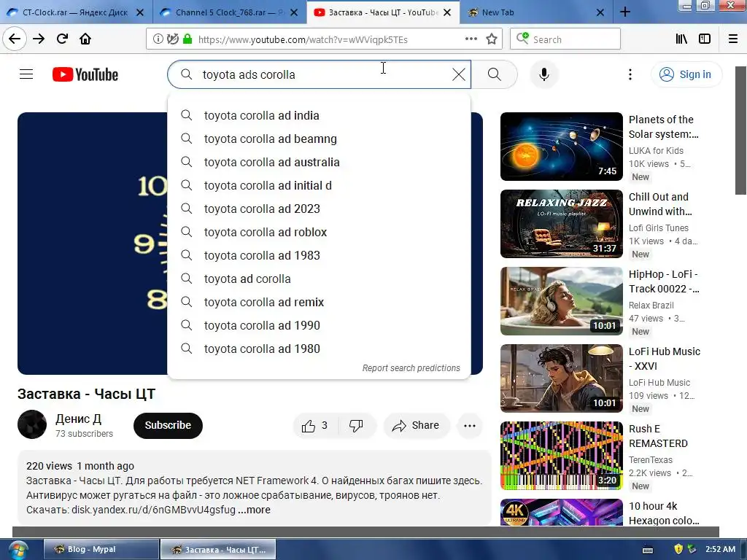Bookmark this page with the star
The image size is (747, 560).
click(x=492, y=39)
